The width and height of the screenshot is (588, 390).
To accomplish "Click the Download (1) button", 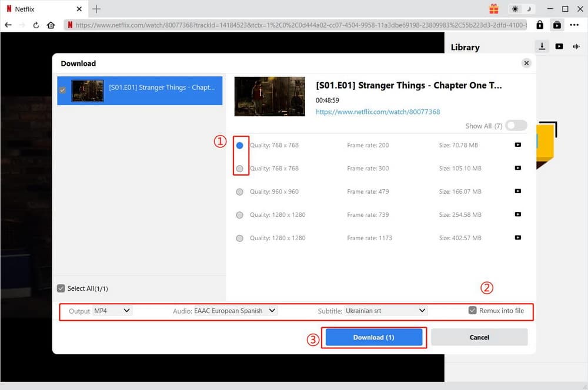I will click(x=373, y=337).
